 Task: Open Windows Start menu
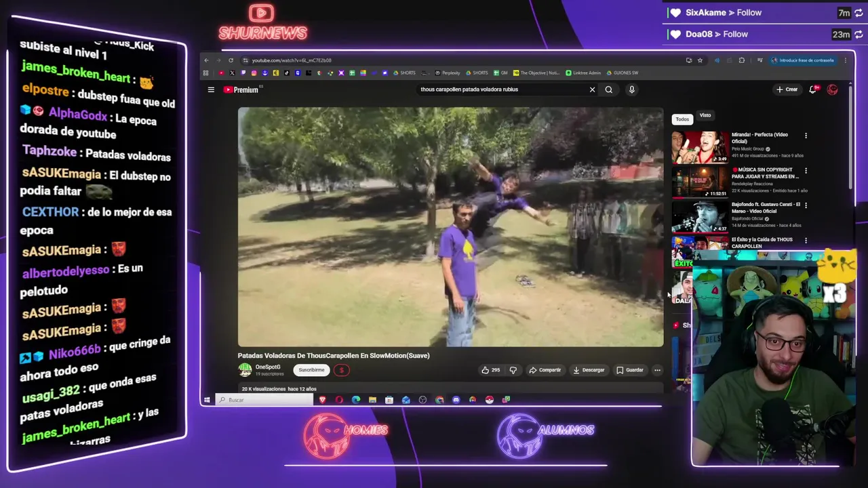(x=207, y=400)
